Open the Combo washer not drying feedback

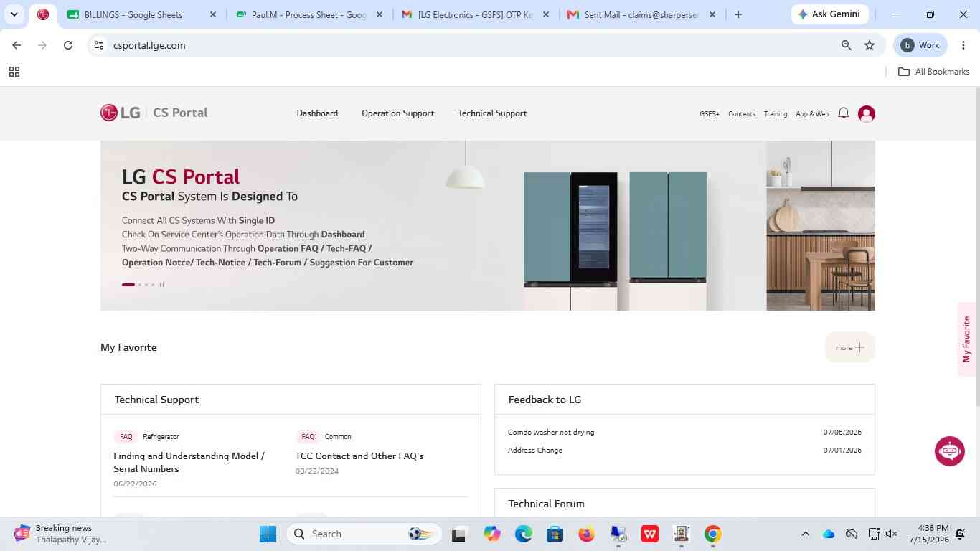pyautogui.click(x=551, y=432)
